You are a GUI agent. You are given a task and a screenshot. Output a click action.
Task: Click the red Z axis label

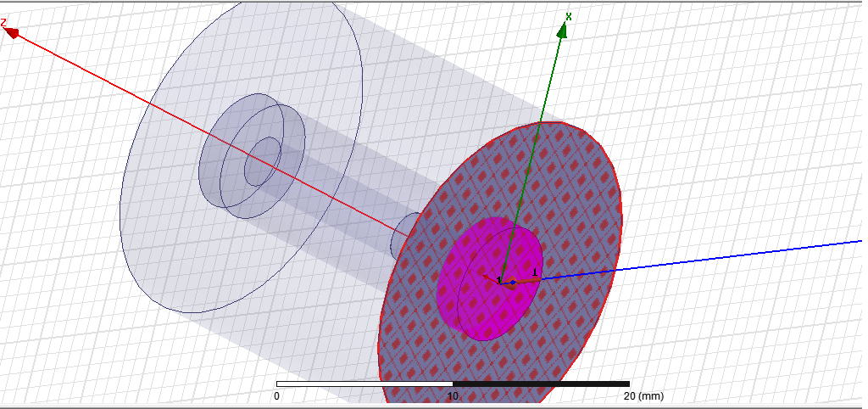pyautogui.click(x=3, y=23)
